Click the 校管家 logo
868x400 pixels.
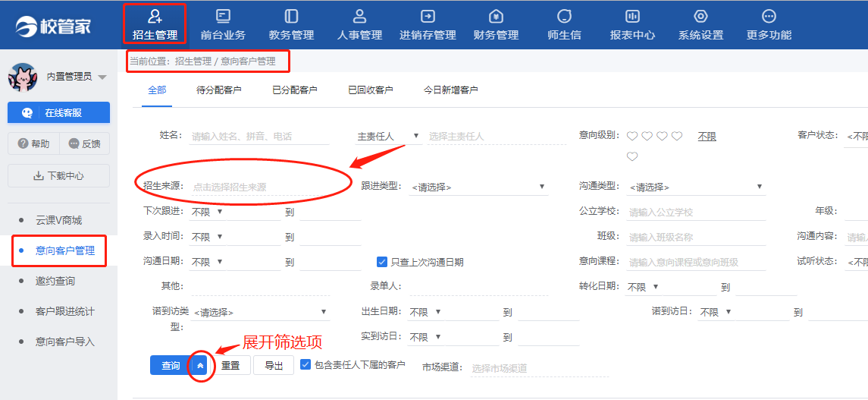click(52, 26)
